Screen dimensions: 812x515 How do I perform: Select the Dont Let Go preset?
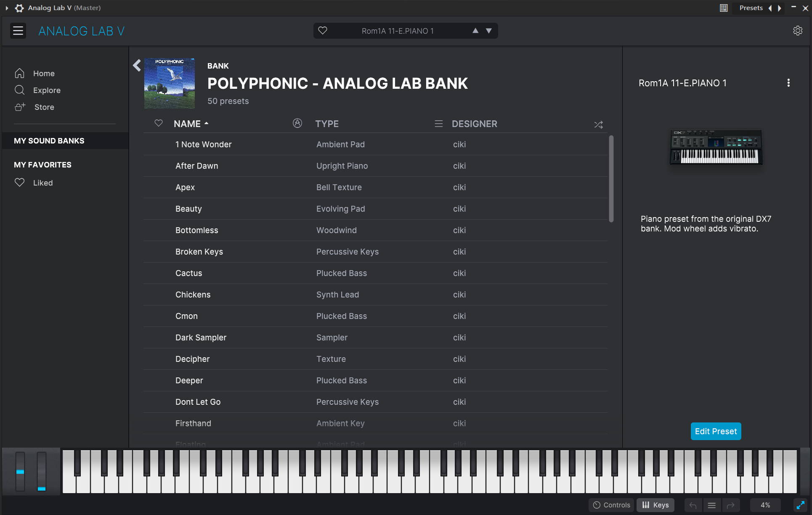click(x=375, y=402)
